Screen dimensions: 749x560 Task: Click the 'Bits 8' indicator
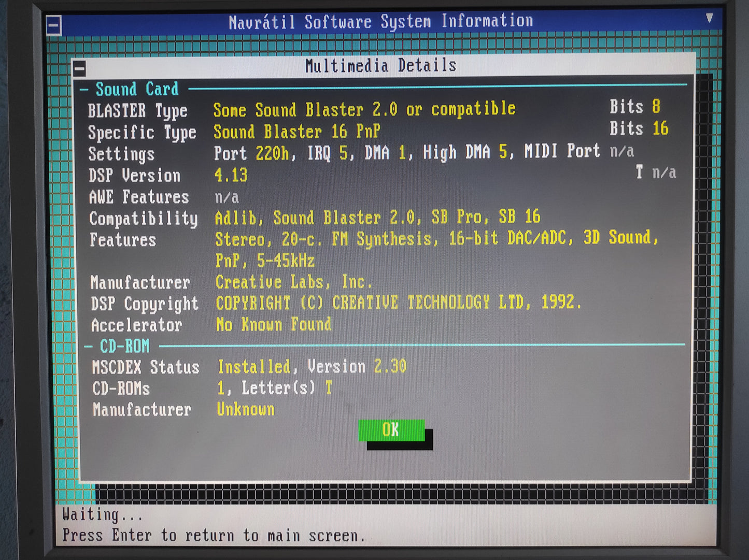[635, 107]
